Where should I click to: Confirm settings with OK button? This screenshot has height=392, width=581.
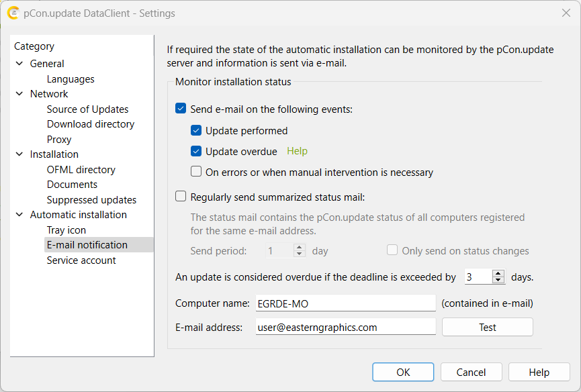(403, 372)
